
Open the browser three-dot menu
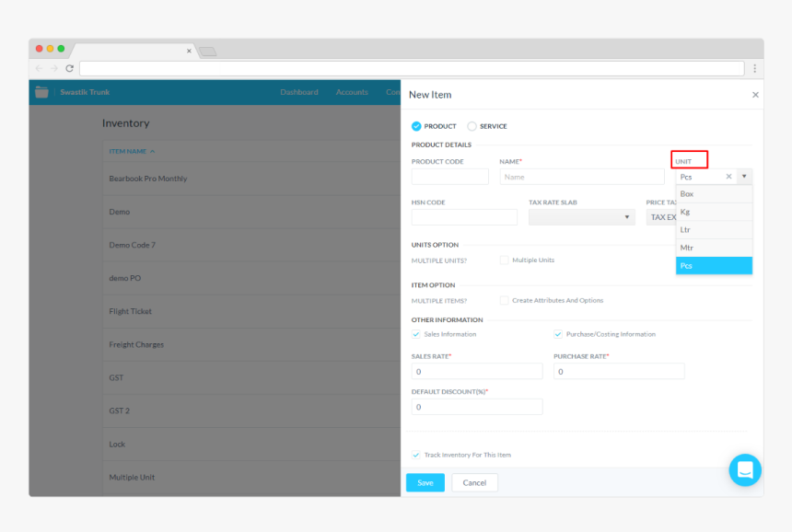click(x=754, y=68)
